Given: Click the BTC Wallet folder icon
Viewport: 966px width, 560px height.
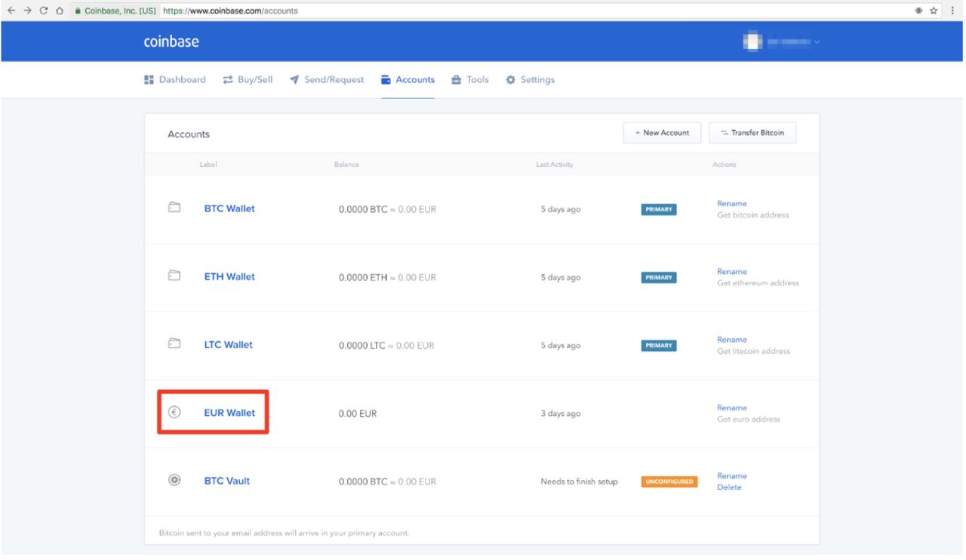Looking at the screenshot, I should (x=174, y=208).
